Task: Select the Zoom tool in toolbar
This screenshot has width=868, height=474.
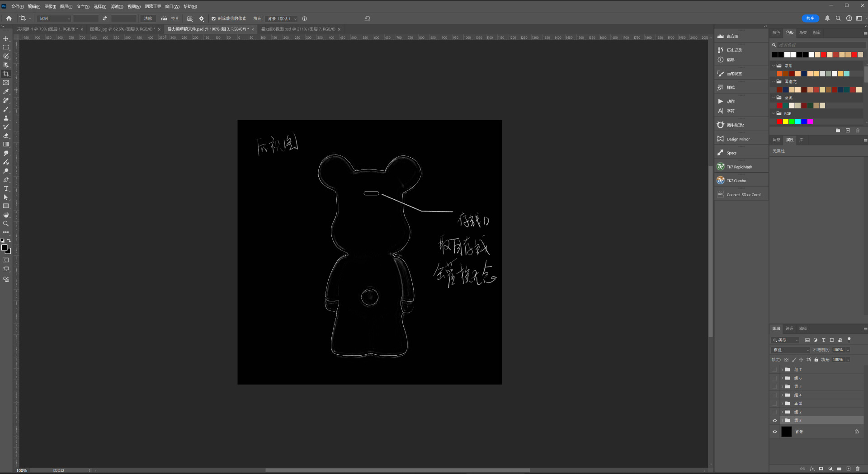Action: pyautogui.click(x=6, y=224)
